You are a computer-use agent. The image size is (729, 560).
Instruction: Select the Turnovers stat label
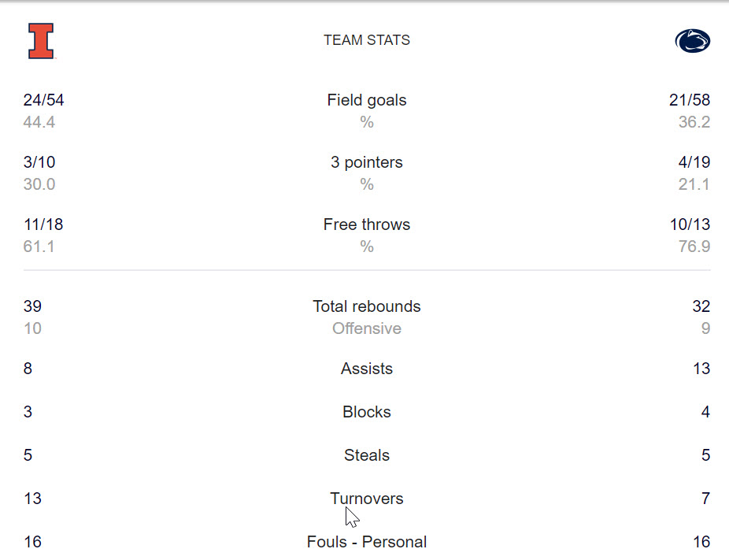click(x=367, y=499)
